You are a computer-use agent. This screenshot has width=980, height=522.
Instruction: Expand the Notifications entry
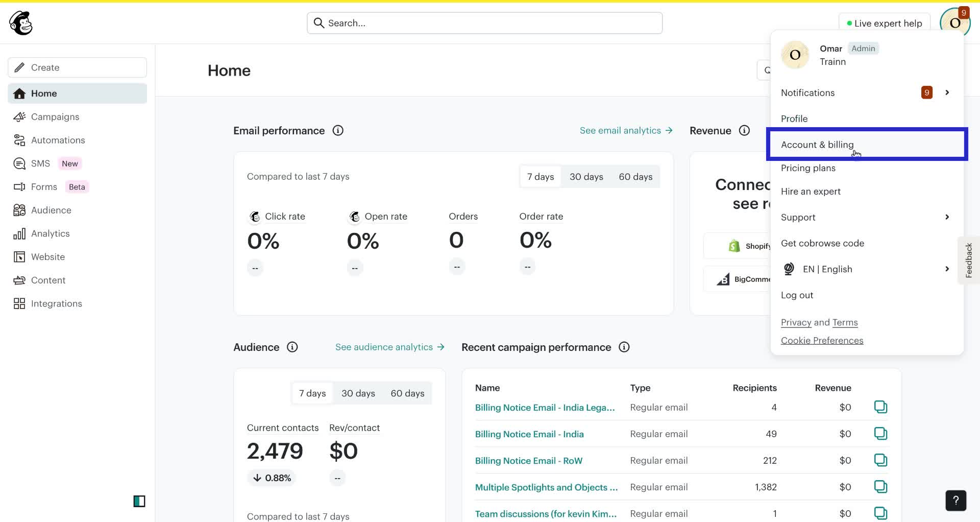point(947,92)
